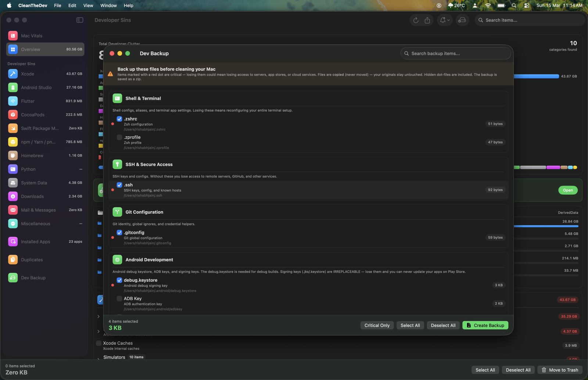Switch to the Overview section
The width and height of the screenshot is (588, 380).
coord(31,49)
